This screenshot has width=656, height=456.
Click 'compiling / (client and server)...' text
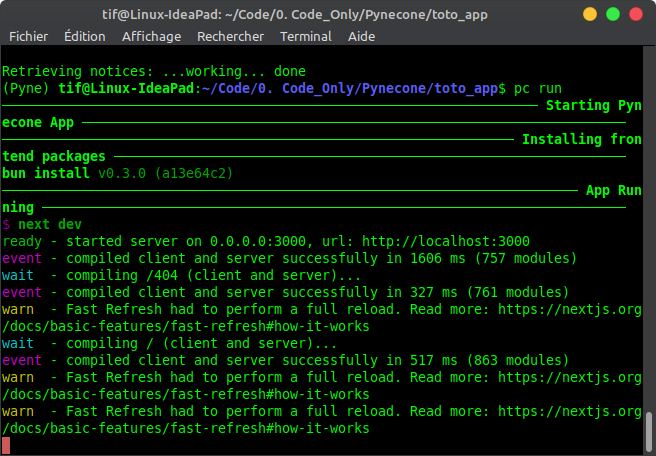coord(202,343)
